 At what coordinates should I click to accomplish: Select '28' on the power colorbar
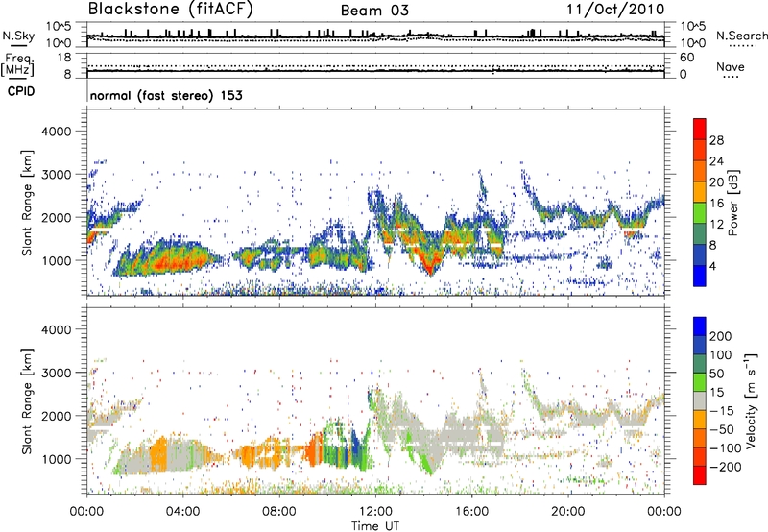tap(716, 140)
